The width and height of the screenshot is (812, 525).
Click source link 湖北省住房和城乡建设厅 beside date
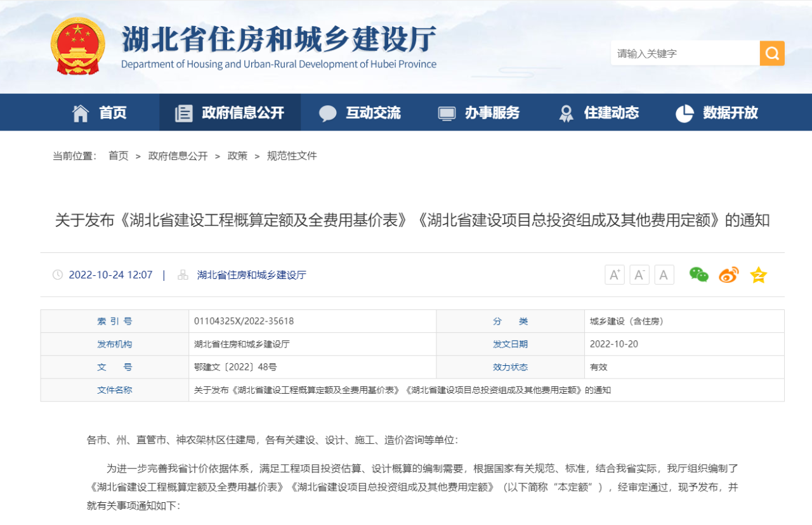point(251,275)
